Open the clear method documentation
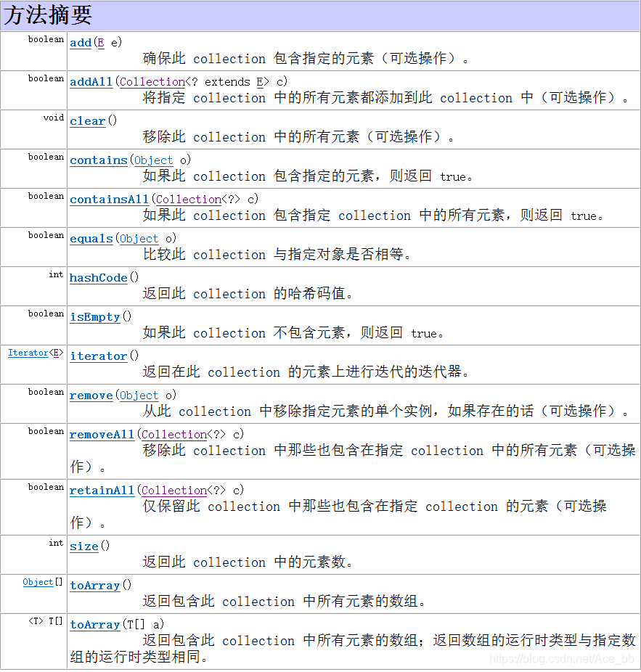 [87, 121]
